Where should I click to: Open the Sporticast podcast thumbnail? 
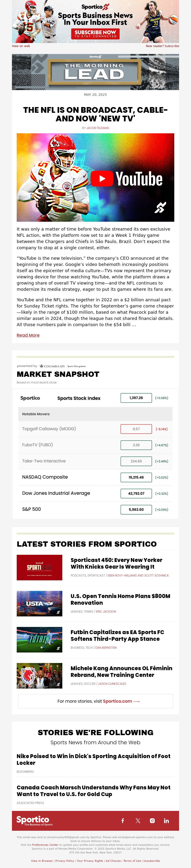click(39, 567)
